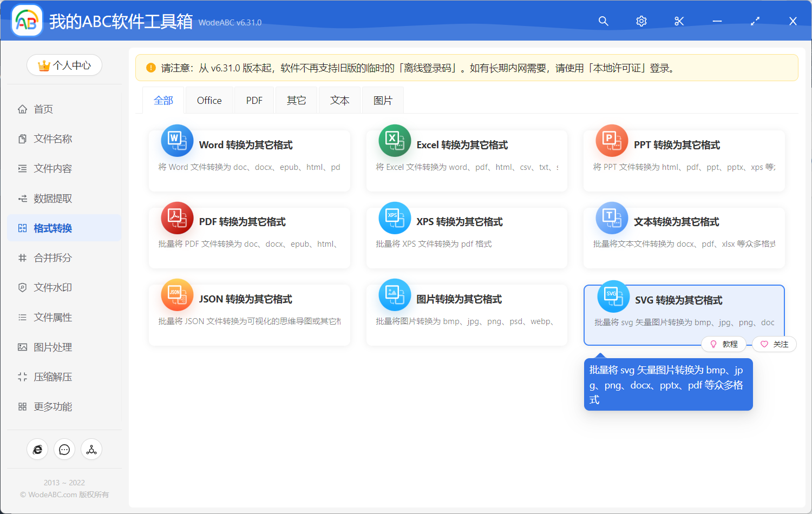Viewport: 812px width, 514px height.
Task: Switch to the Office tab
Action: (209, 100)
